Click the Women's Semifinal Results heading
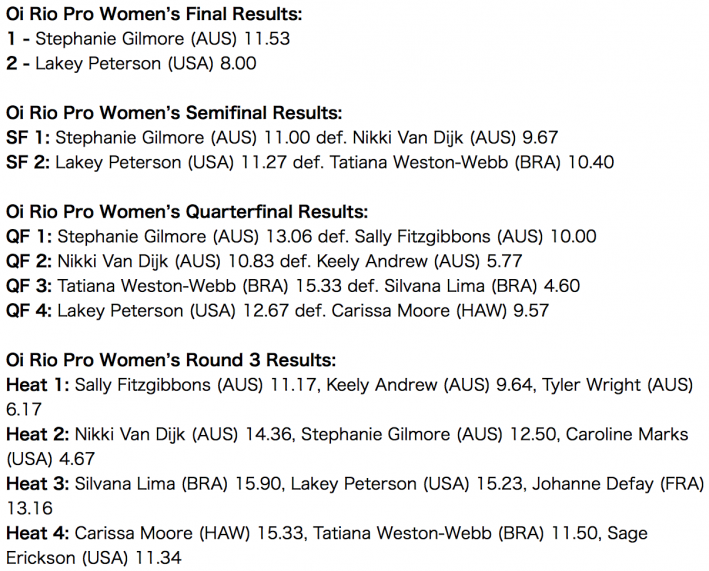This screenshot has height=571, width=709. pyautogui.click(x=174, y=113)
